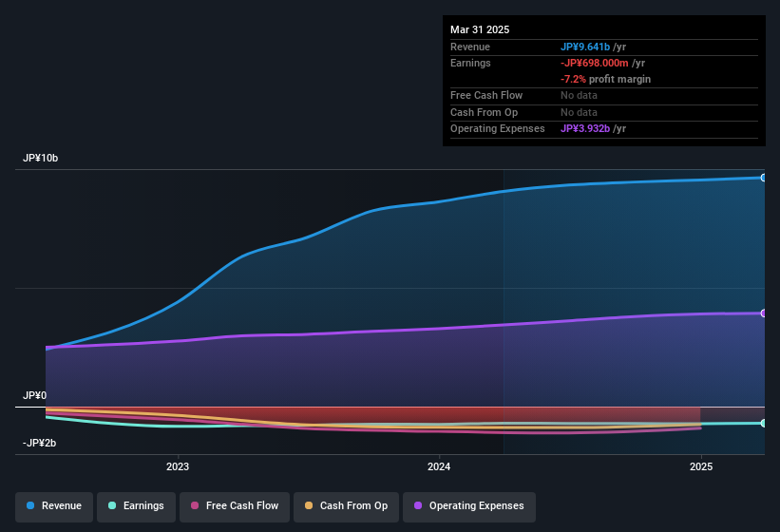
Task: Click the JP¥10b y-axis label
Action: click(x=40, y=158)
